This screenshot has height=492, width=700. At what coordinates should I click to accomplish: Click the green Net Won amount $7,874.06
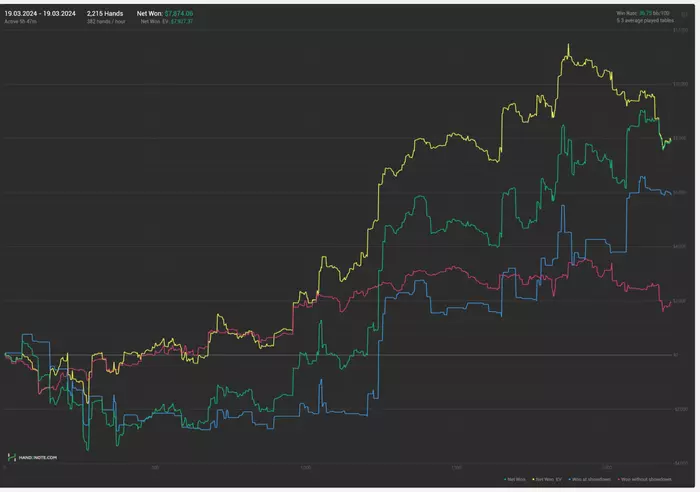179,13
